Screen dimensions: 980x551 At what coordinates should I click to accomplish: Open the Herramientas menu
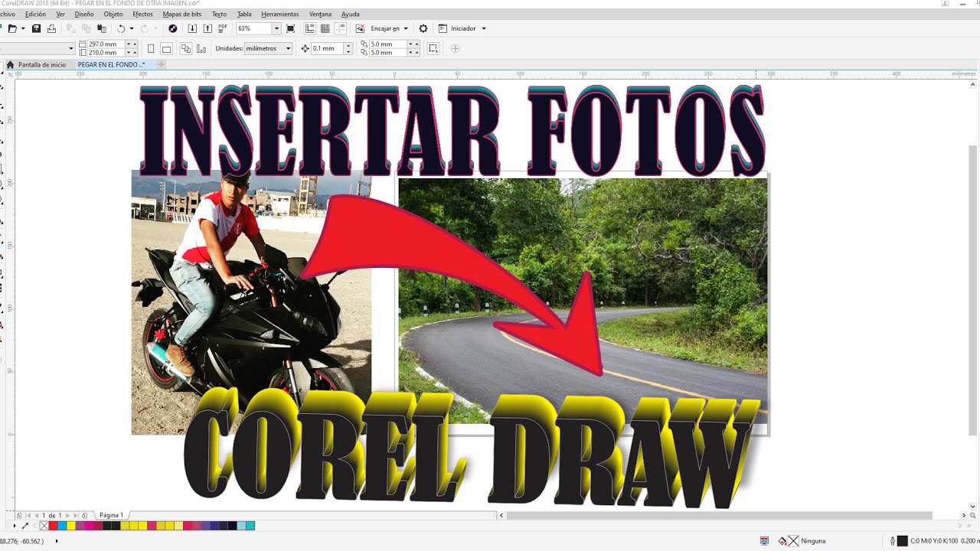tap(280, 14)
